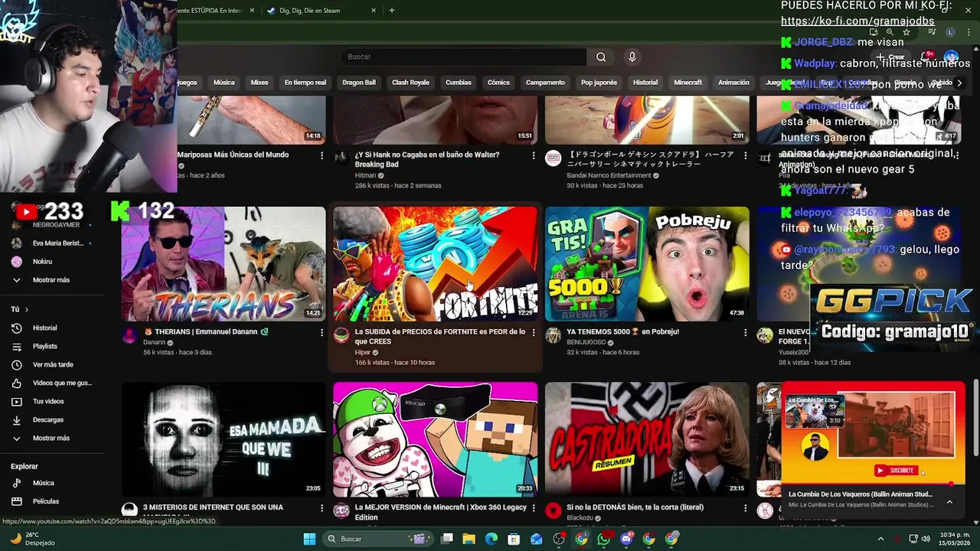Click the Música note icon under Explorar
The image size is (980, 551).
[x=17, y=483]
